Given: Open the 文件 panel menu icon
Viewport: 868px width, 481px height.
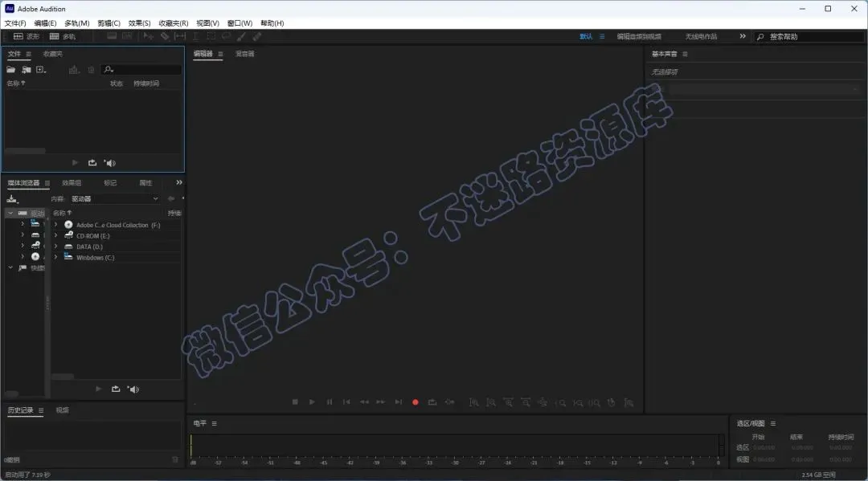Looking at the screenshot, I should tap(28, 54).
